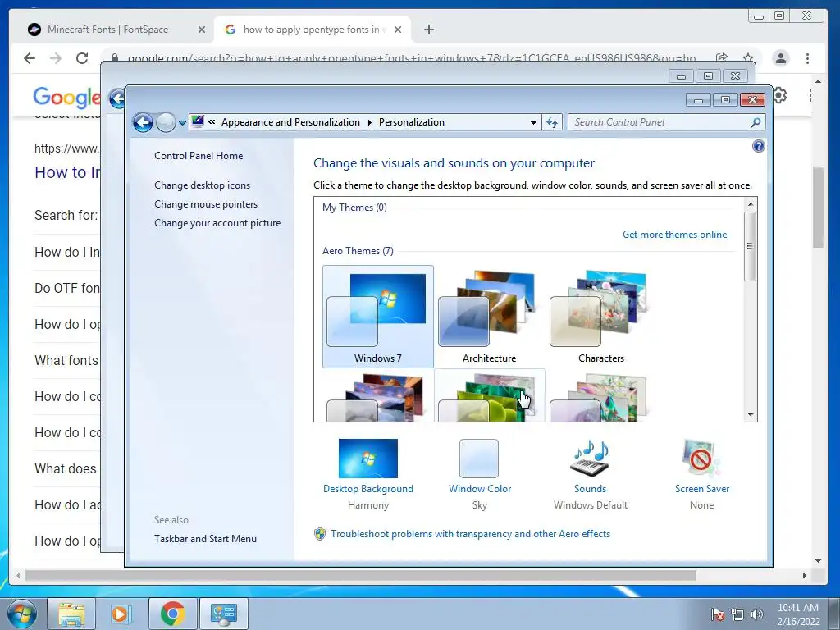Expand the address bar history dropdown
The width and height of the screenshot is (840, 630).
533,122
